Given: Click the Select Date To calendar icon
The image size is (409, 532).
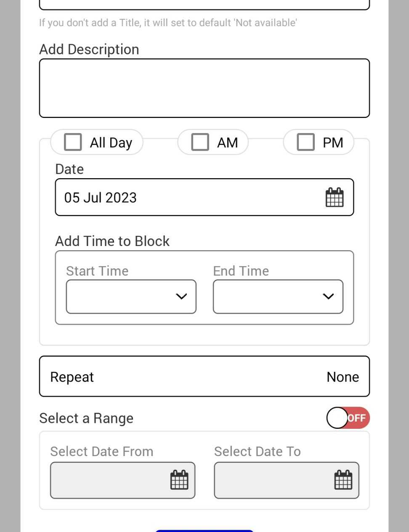Looking at the screenshot, I should point(343,480).
